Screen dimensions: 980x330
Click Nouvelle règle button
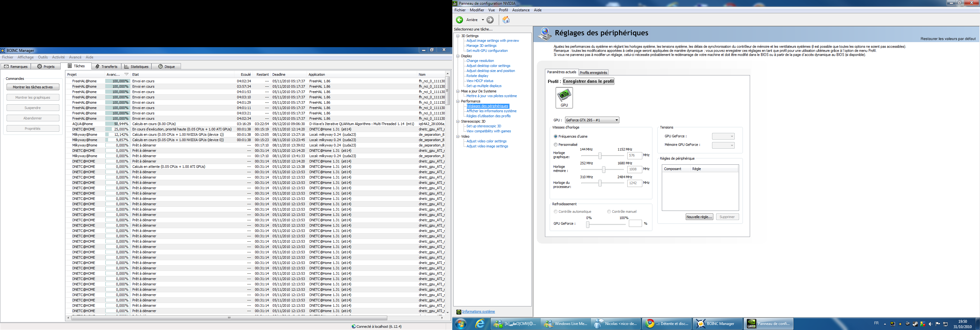coord(699,217)
